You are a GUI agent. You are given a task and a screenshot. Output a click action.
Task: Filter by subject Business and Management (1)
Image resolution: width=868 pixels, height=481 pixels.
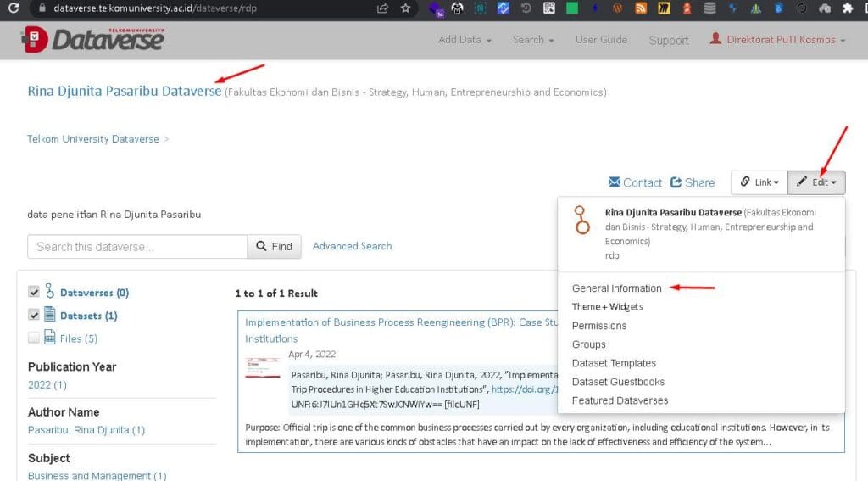pyautogui.click(x=97, y=475)
